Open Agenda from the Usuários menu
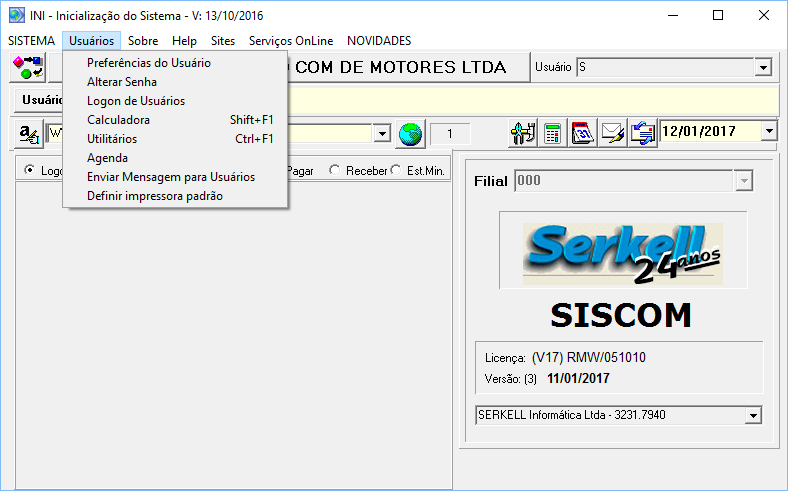This screenshot has width=788, height=491. 175,158
